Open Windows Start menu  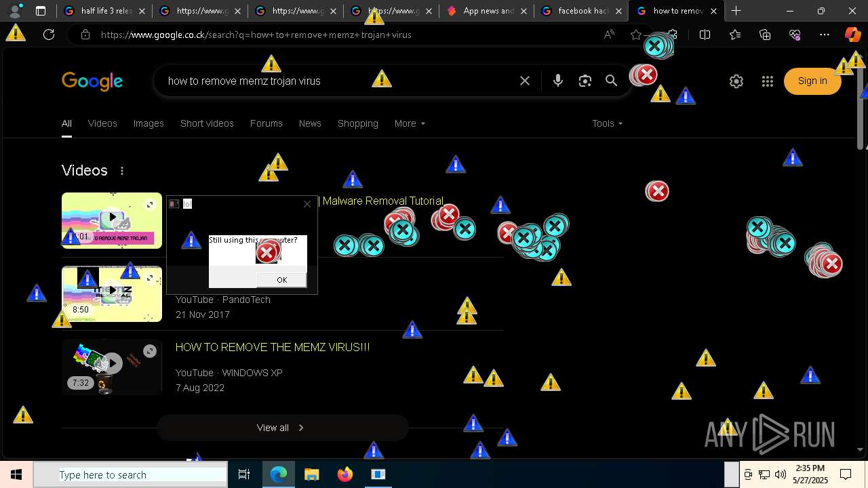16,474
